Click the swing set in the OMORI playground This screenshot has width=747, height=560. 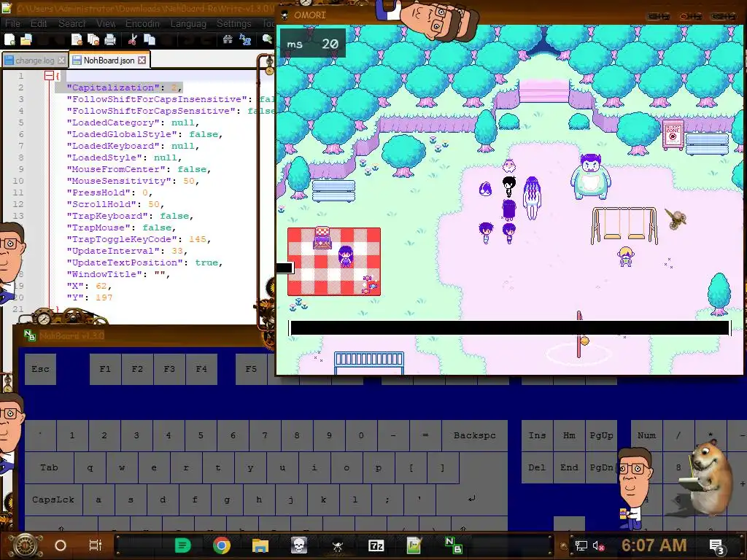click(624, 225)
